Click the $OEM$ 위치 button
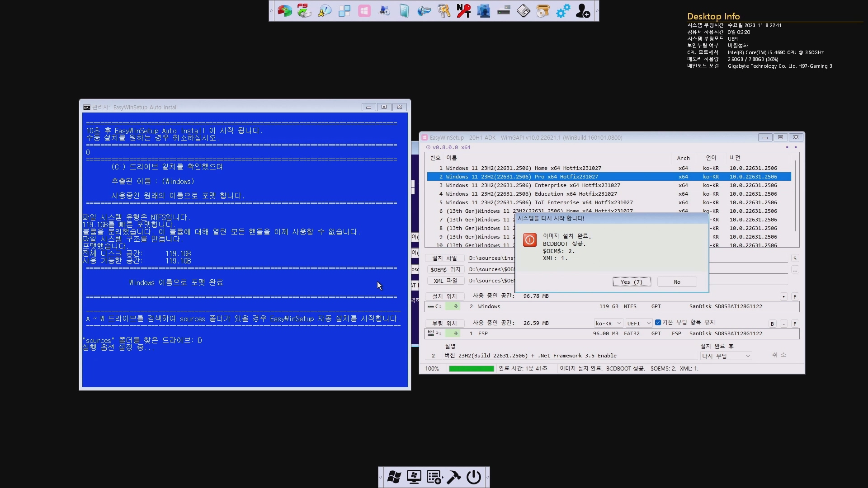The image size is (868, 488). pos(445,270)
